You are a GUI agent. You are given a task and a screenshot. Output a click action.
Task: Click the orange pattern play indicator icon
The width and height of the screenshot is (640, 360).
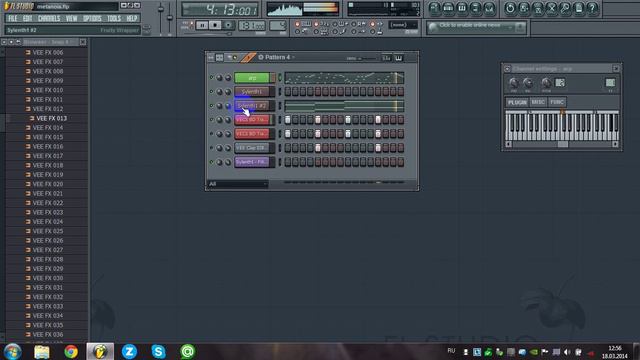click(247, 58)
